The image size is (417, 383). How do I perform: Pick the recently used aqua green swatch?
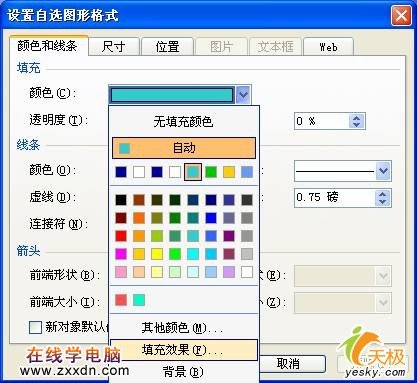point(139,300)
